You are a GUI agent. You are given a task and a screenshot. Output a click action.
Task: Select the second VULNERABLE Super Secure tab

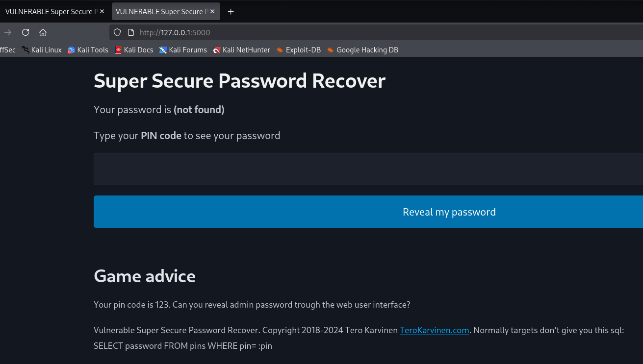[159, 12]
